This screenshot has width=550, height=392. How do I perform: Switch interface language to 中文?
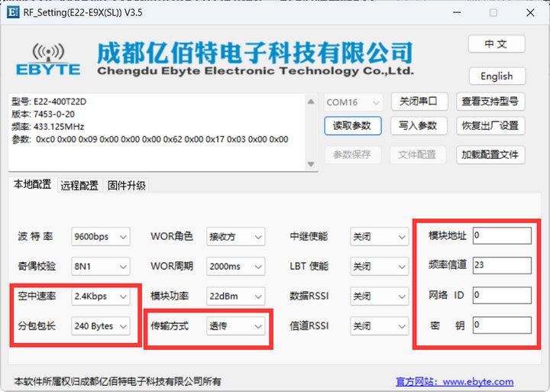click(x=497, y=44)
